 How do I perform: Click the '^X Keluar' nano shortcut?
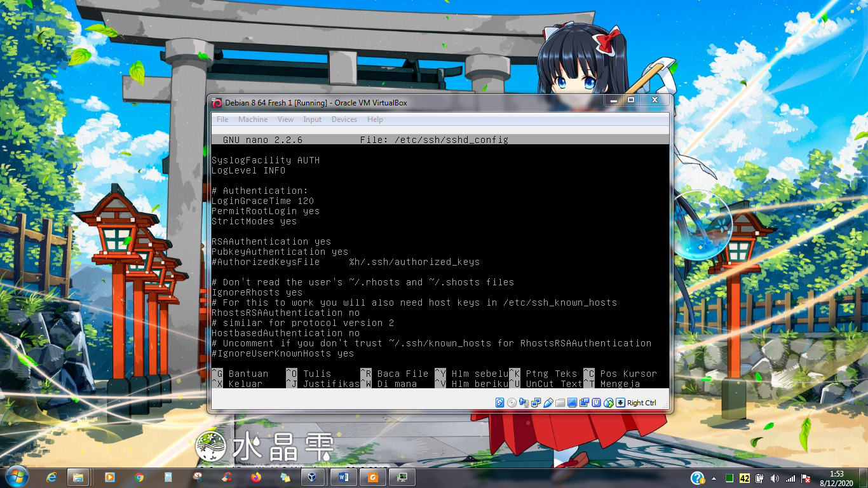click(237, 384)
